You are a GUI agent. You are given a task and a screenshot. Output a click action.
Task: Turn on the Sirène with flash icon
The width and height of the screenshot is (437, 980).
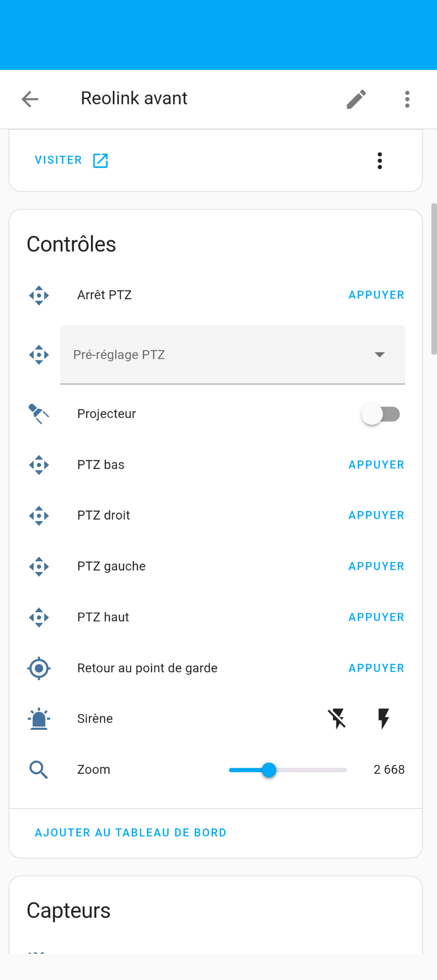click(x=384, y=719)
